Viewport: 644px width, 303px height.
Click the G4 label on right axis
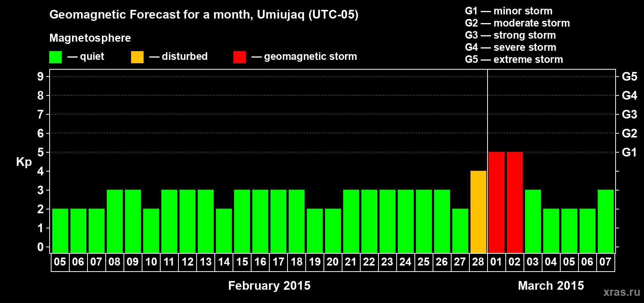coord(630,95)
